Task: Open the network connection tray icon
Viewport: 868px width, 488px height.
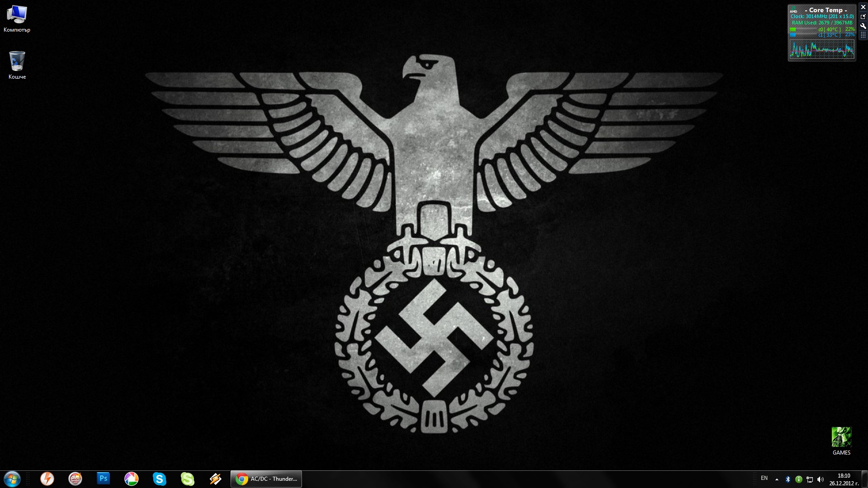Action: (x=810, y=479)
